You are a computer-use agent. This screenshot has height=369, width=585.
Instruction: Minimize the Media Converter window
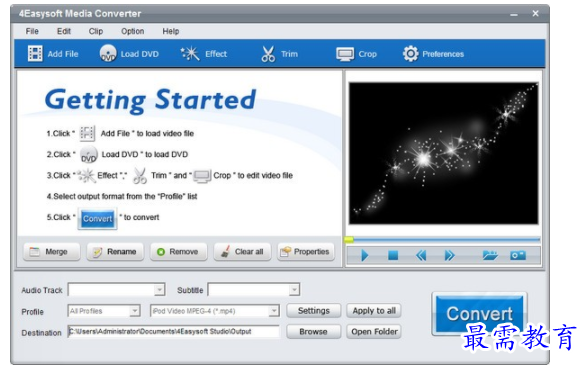(514, 15)
